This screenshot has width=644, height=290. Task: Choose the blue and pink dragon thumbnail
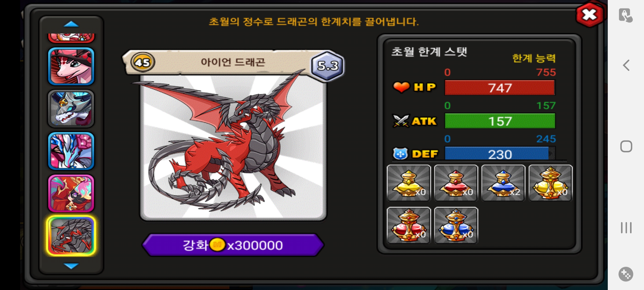point(71,151)
